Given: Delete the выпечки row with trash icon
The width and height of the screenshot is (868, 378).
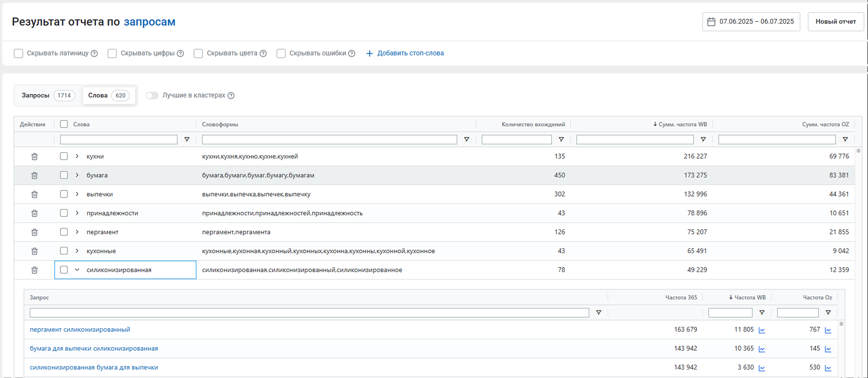Looking at the screenshot, I should point(34,194).
